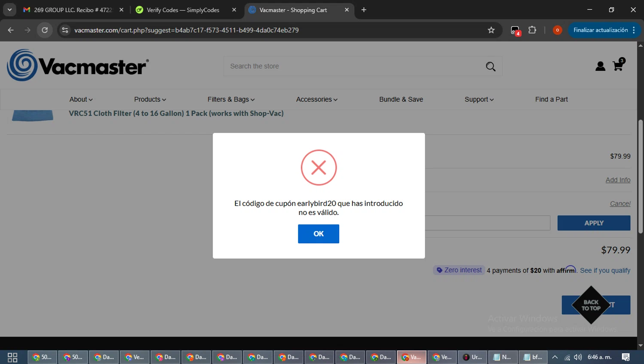
Task: Click the Vacmaster logo
Action: click(78, 65)
